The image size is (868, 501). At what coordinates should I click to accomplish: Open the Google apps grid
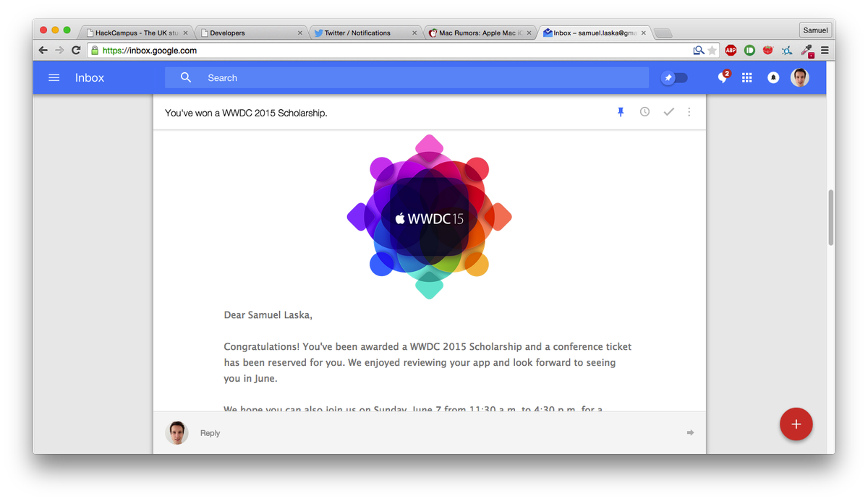(747, 77)
